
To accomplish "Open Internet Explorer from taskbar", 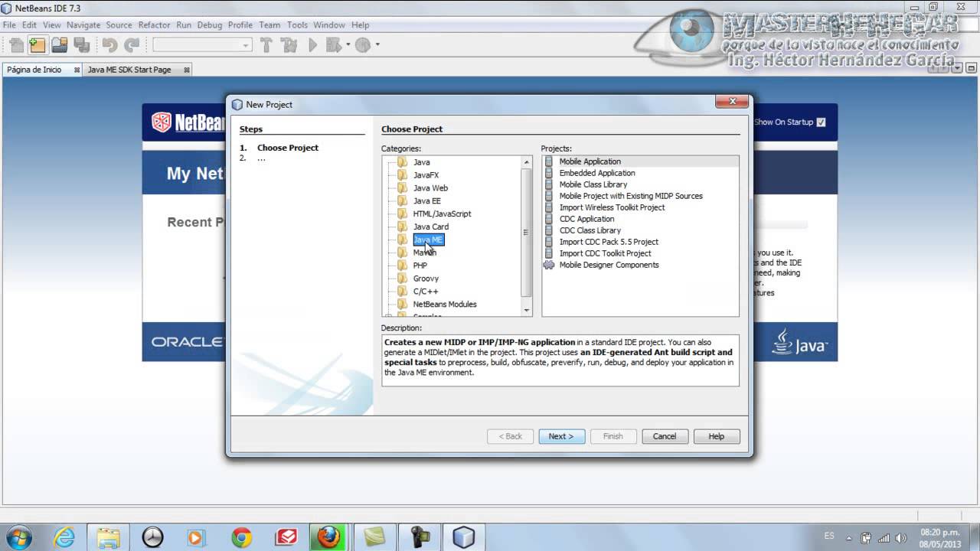I will (64, 537).
